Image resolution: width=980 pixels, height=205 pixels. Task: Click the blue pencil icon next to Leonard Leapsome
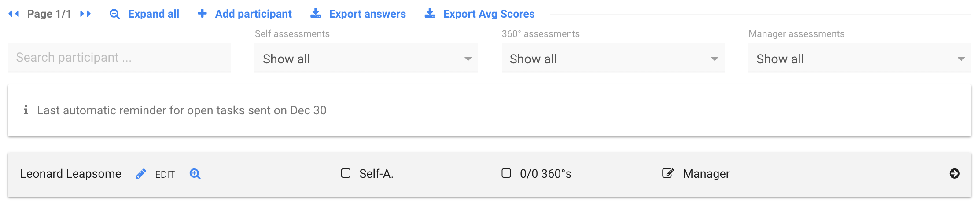point(141,174)
